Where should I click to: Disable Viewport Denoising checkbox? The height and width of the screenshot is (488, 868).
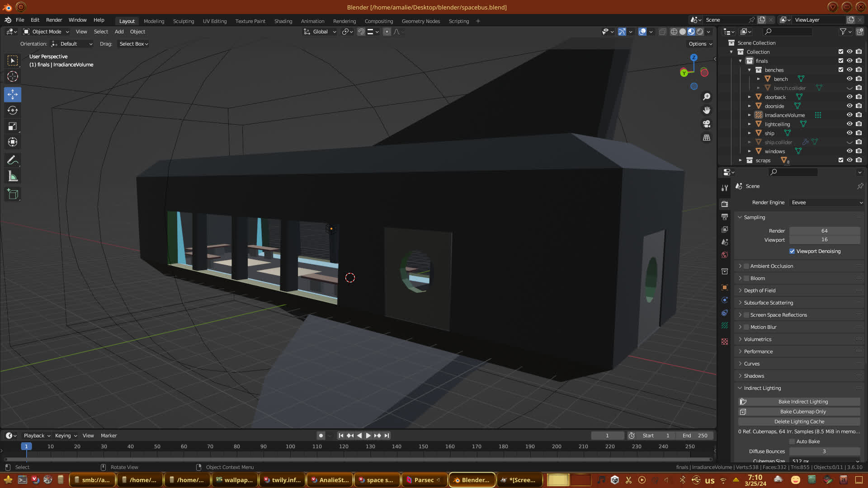point(792,251)
